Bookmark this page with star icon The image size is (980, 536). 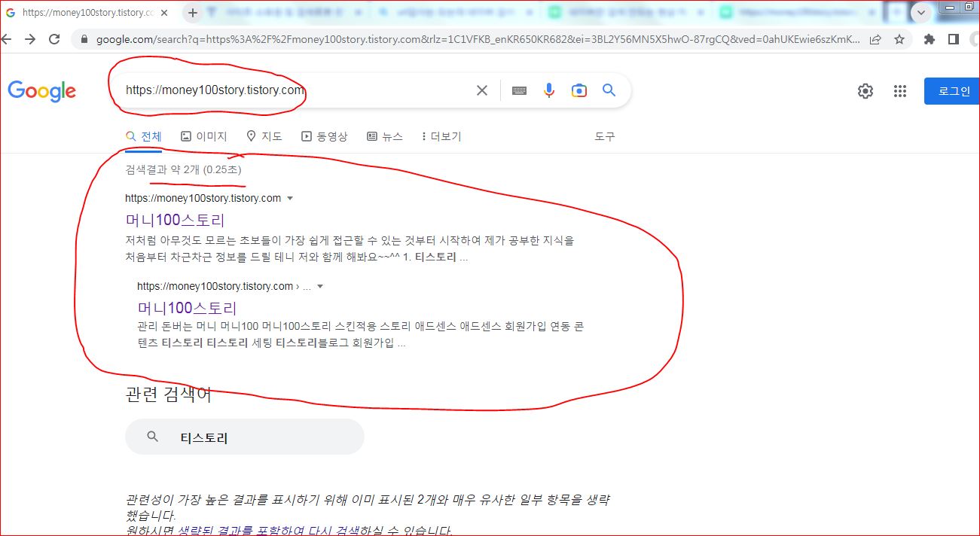899,39
